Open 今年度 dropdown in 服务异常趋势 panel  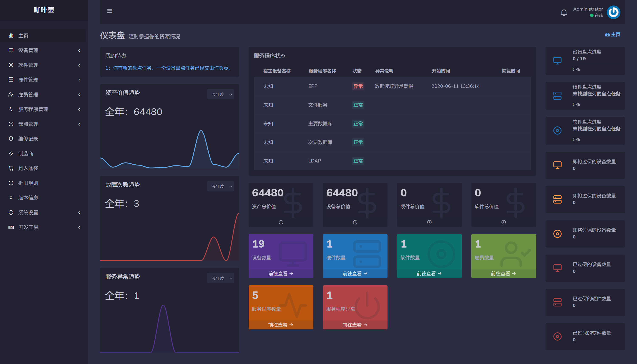click(x=220, y=278)
